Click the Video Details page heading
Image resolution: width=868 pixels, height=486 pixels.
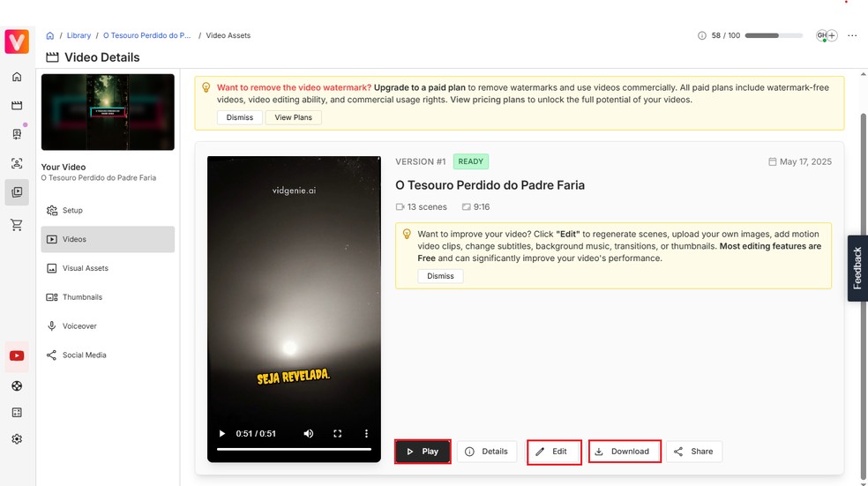pyautogui.click(x=101, y=57)
